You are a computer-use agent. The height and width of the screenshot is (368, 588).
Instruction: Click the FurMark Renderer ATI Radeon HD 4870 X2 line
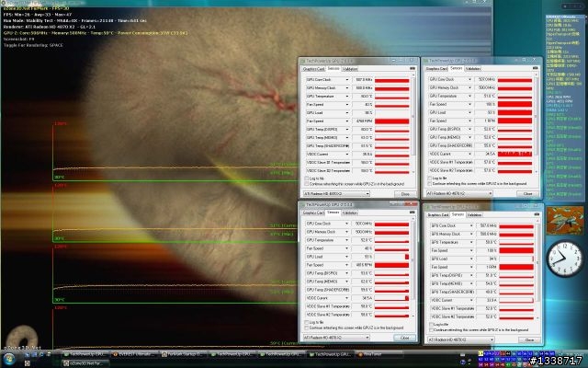(x=50, y=27)
